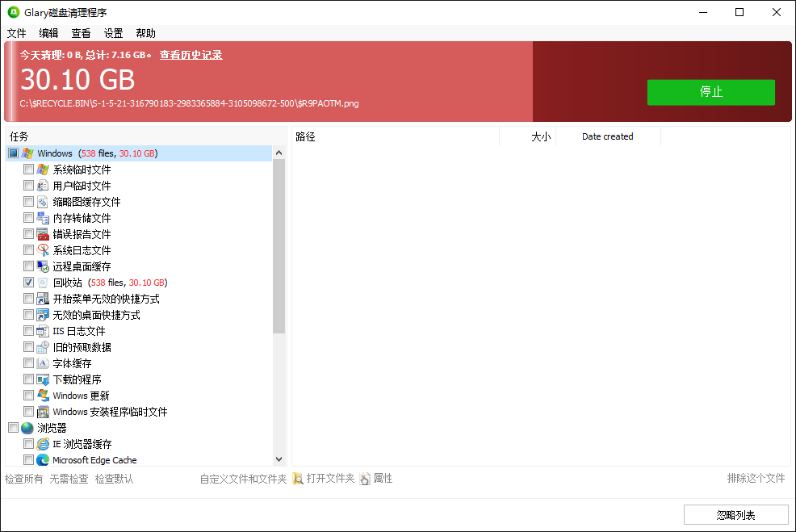Open the 设置 menu
Viewport: 796px width, 532px height.
click(113, 33)
